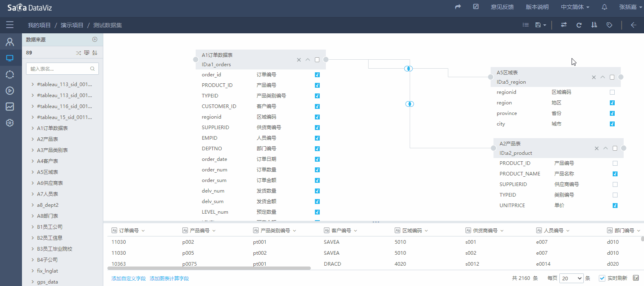Collapse the A1订单数据表 card with caret
This screenshot has width=644, height=286.
pyautogui.click(x=308, y=60)
